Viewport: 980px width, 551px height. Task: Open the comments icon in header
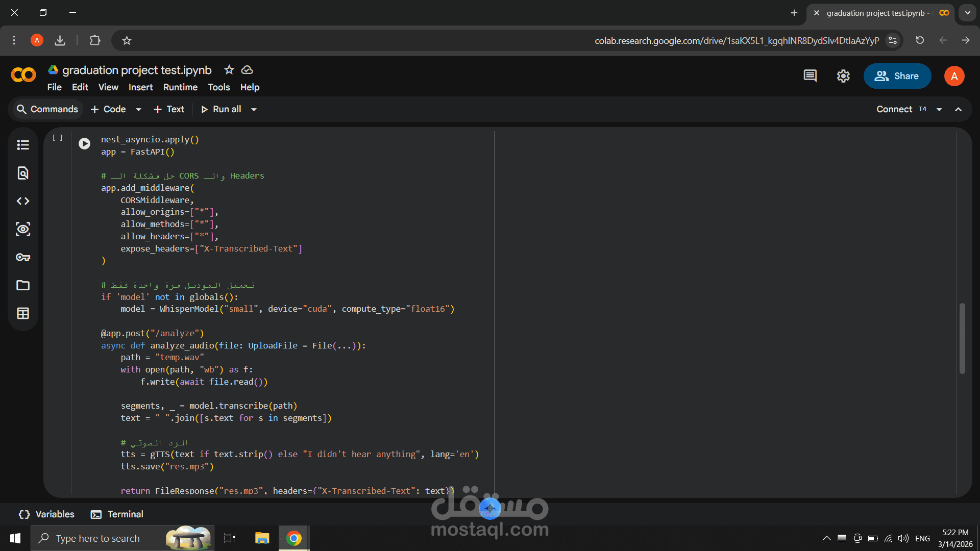point(810,76)
